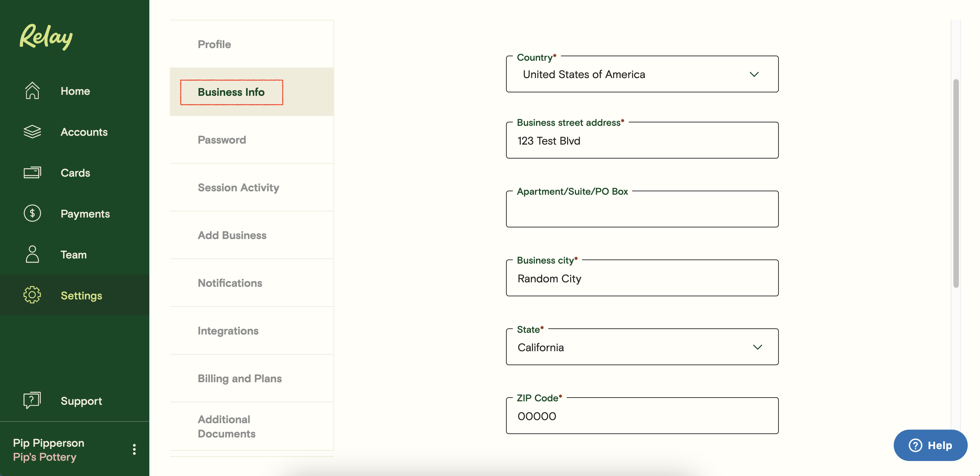Viewport: 980px width, 476px height.
Task: Open Integrations settings tab
Action: point(251,331)
